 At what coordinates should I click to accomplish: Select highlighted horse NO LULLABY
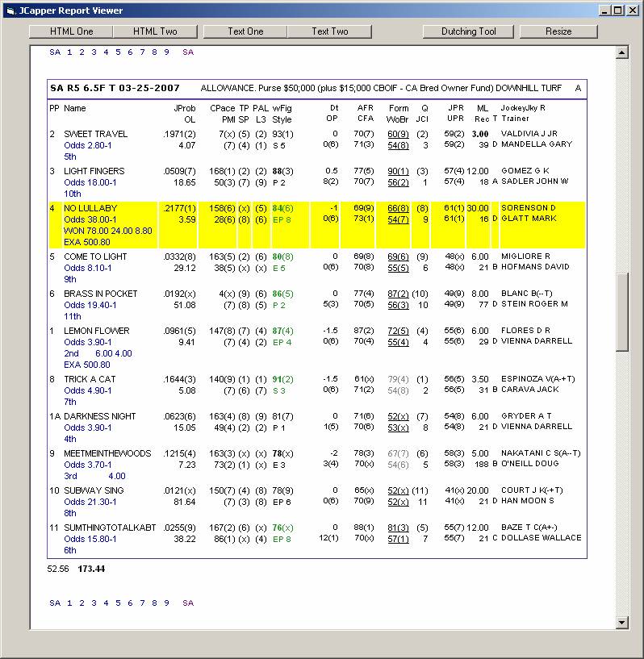tap(90, 208)
